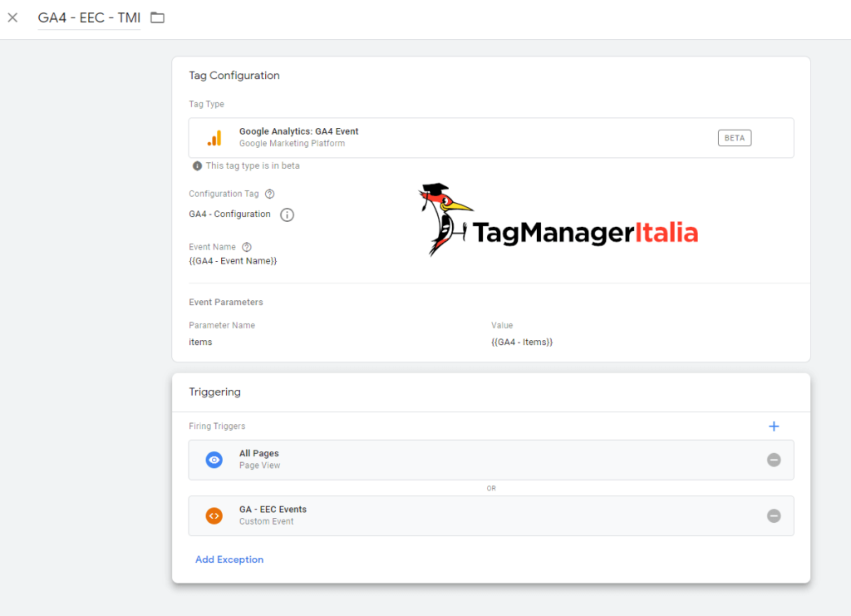Click the Google Analytics bar chart icon
The image size is (851, 616).
(x=214, y=138)
